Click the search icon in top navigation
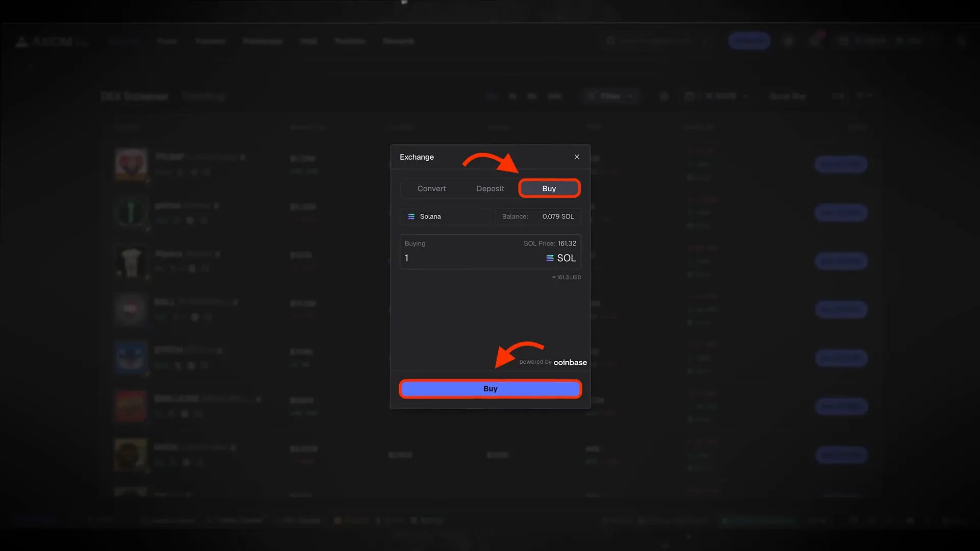This screenshot has width=980, height=551. (x=610, y=41)
